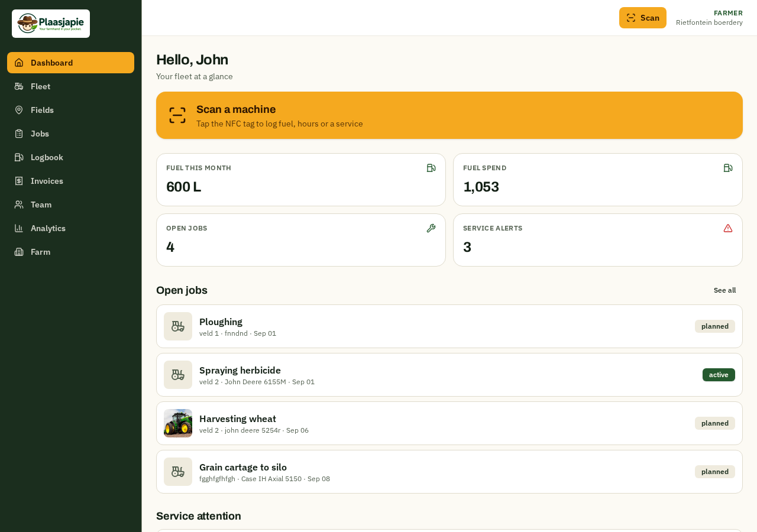
Task: Open the Invoices section
Action: pyautogui.click(x=70, y=181)
